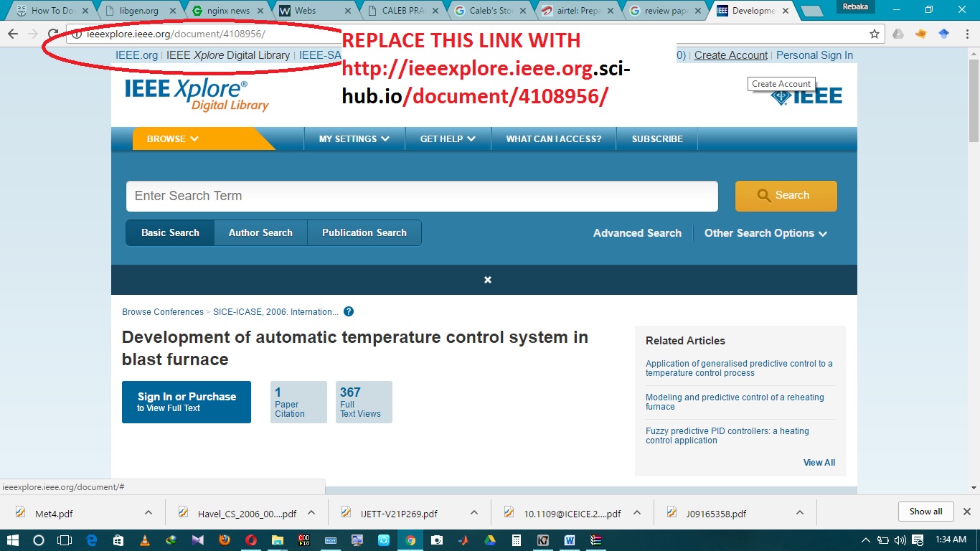Click the SUBSCRIBE menu item
Screen dimensions: 980x551
coord(657,139)
